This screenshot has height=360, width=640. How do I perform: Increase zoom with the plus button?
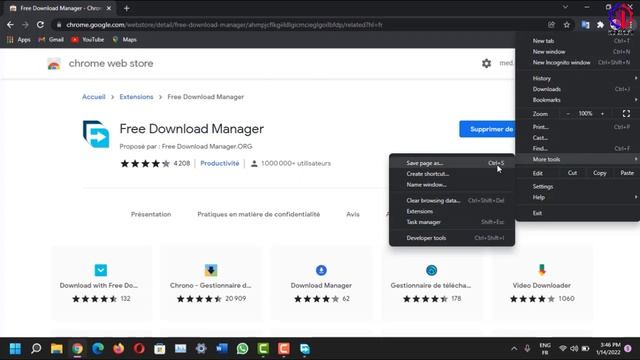[602, 113]
